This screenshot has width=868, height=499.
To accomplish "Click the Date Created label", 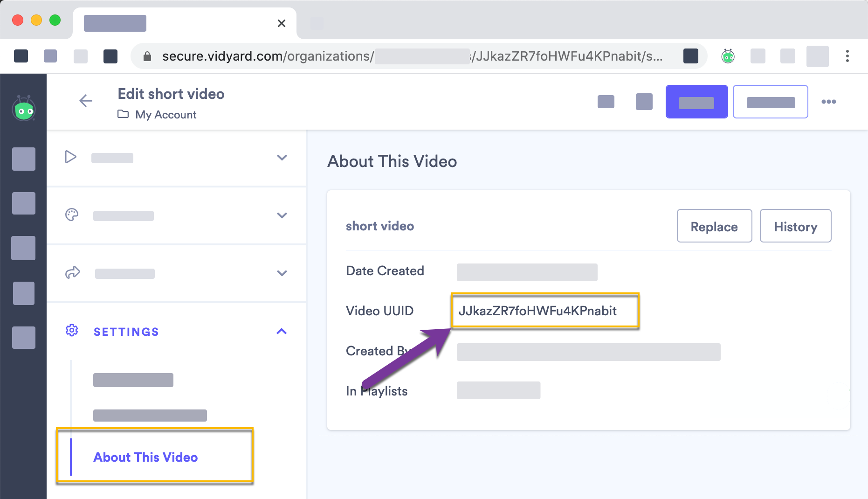I will [385, 271].
